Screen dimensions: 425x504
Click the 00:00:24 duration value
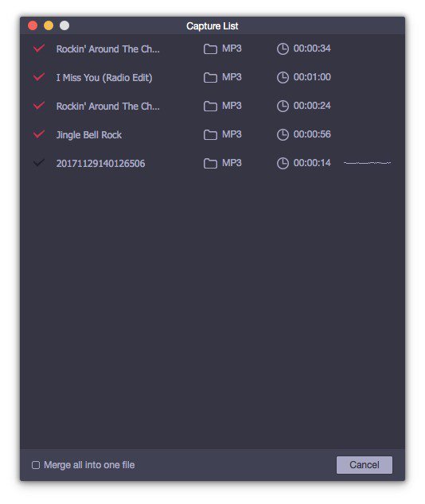312,106
